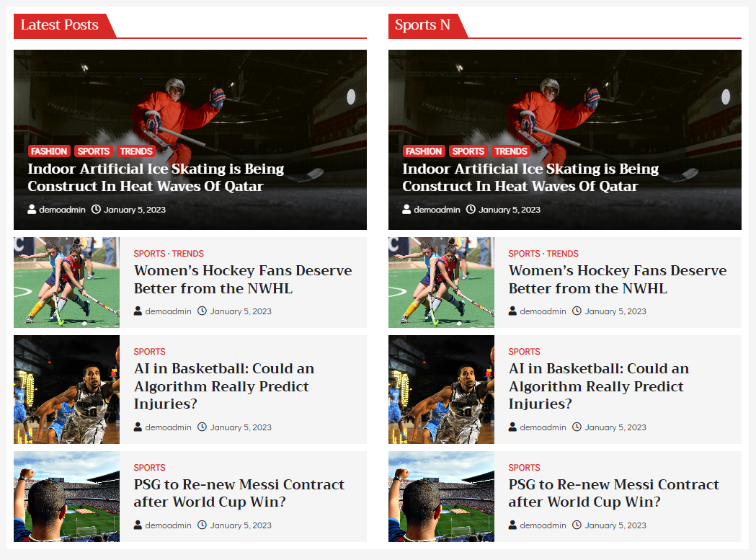Click author icon on Latest Posts ice skating post
756x560 pixels.
tap(32, 209)
